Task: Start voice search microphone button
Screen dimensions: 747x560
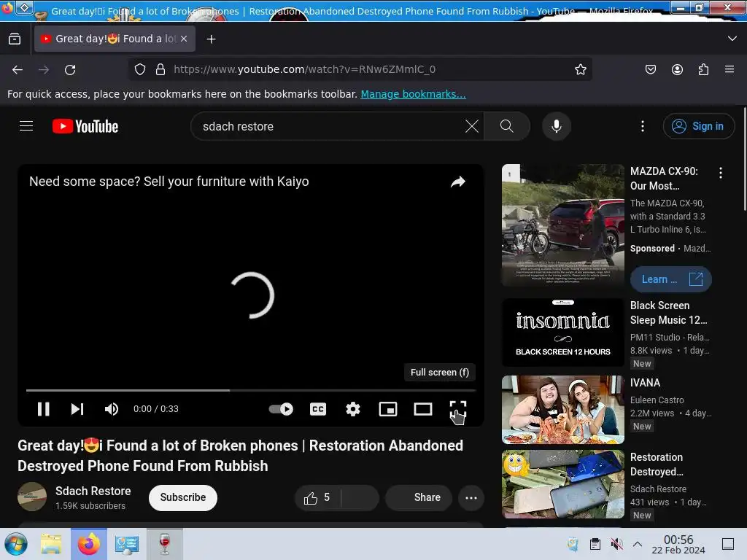Action: [x=557, y=126]
